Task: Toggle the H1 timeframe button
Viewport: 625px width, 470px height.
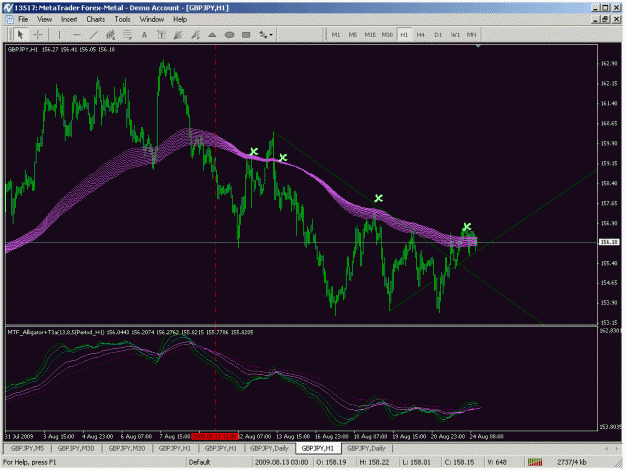Action: point(404,35)
